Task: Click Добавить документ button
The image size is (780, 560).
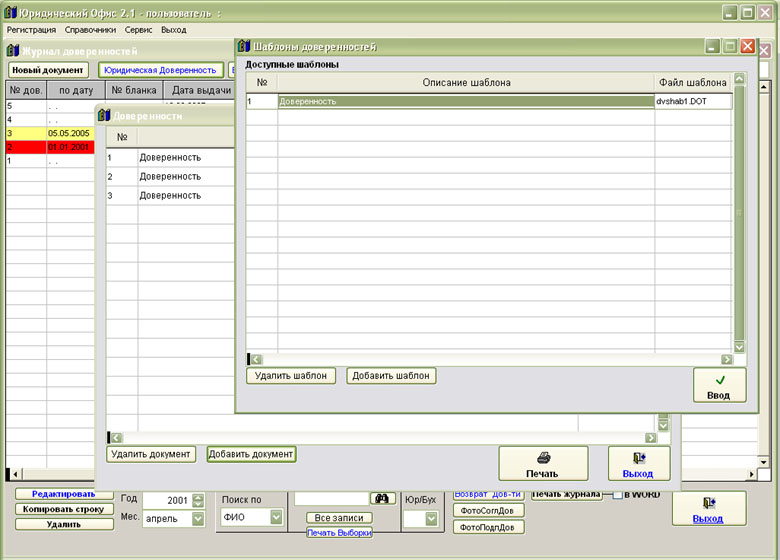Action: click(251, 454)
